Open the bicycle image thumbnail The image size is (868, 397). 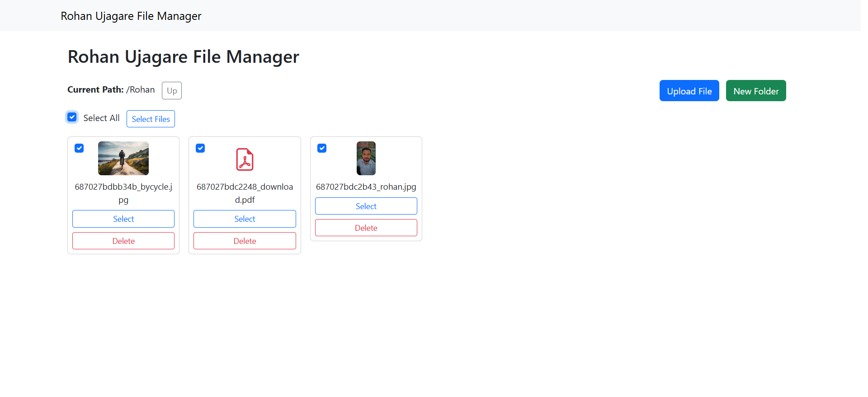[123, 158]
